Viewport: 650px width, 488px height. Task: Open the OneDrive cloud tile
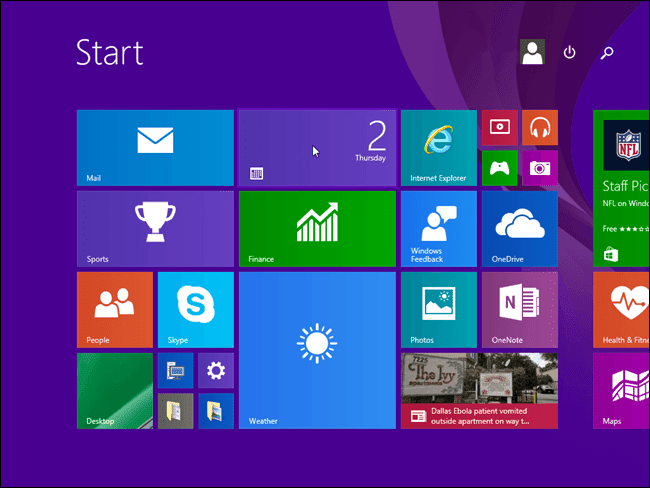pyautogui.click(x=520, y=228)
